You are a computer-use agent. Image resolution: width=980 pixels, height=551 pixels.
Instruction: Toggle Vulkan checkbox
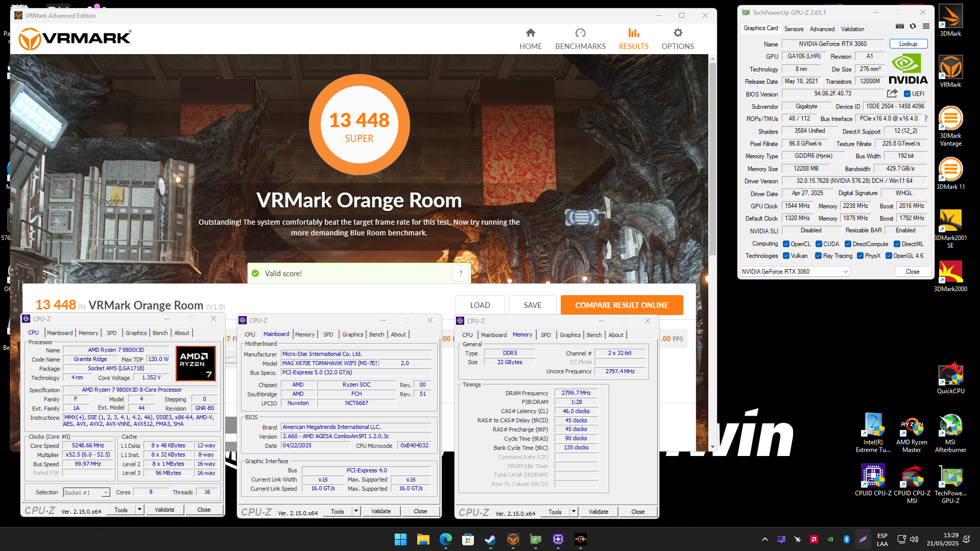pos(786,256)
